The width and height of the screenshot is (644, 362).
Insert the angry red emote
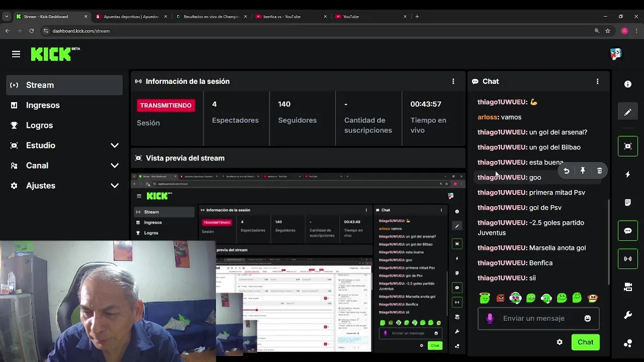[500, 298]
